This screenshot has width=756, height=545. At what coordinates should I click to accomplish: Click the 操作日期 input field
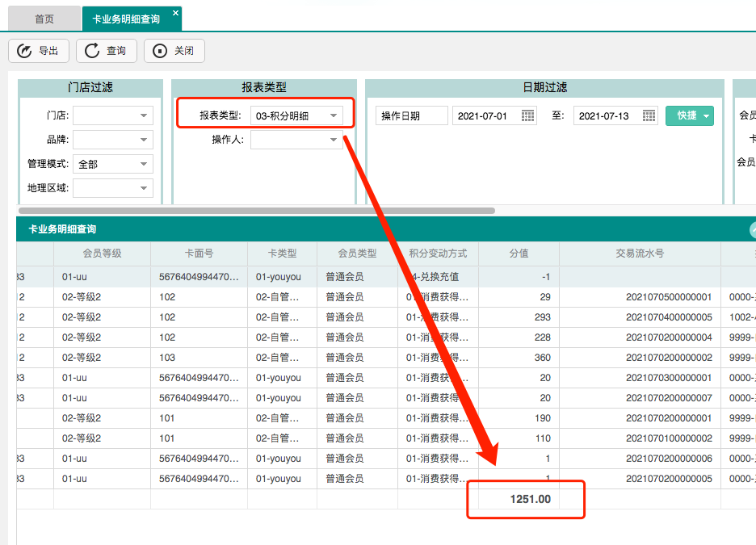[x=412, y=115]
